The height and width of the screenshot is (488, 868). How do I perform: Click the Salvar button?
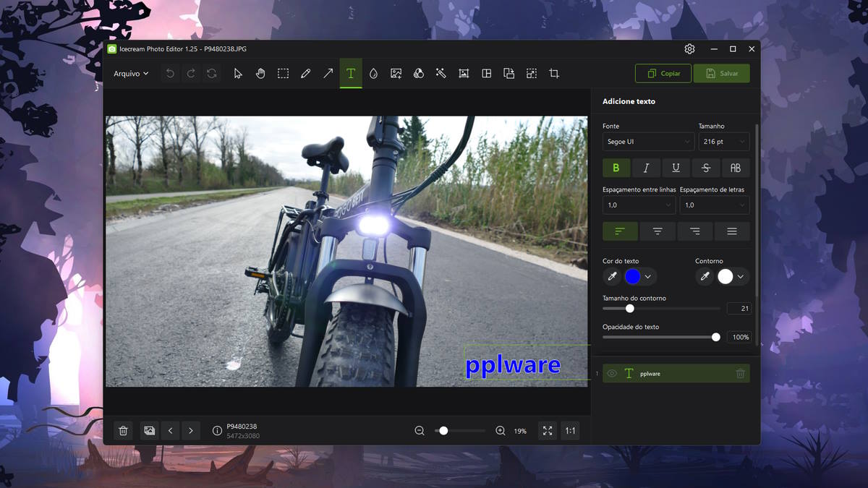click(721, 74)
